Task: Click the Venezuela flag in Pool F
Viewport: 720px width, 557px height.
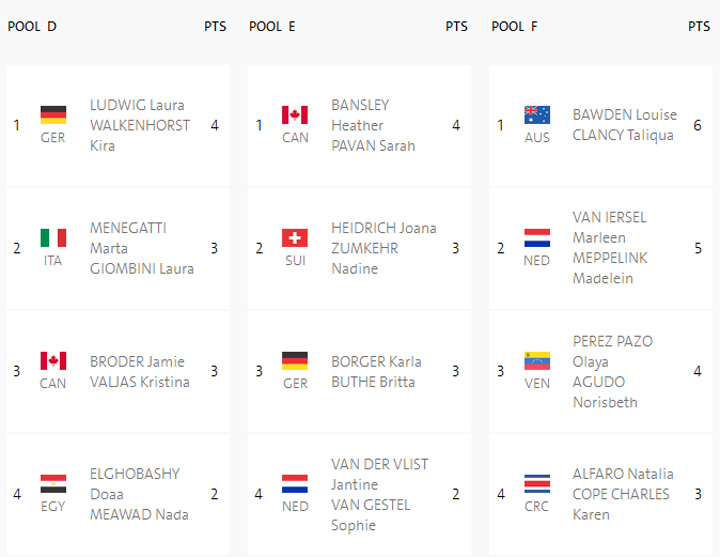Action: click(x=537, y=361)
